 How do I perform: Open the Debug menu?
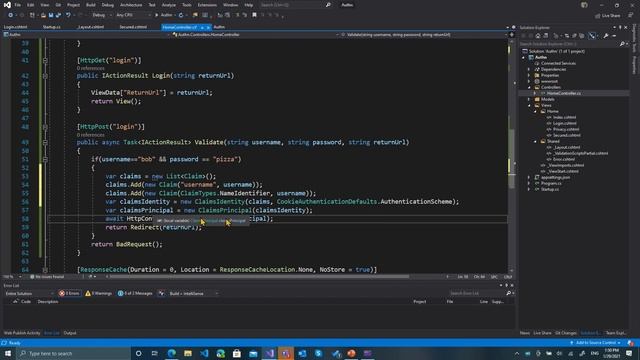click(x=108, y=5)
